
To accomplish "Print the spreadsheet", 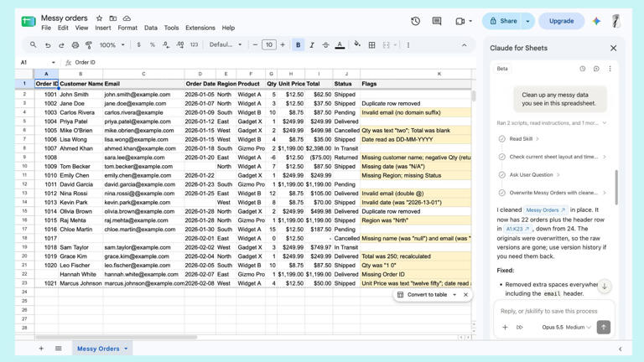I will point(75,45).
